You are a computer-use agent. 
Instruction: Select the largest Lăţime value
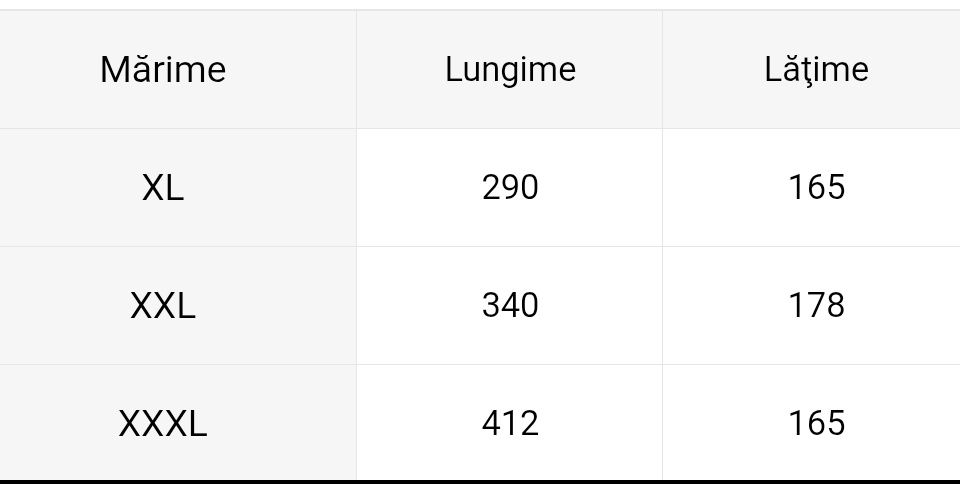816,305
